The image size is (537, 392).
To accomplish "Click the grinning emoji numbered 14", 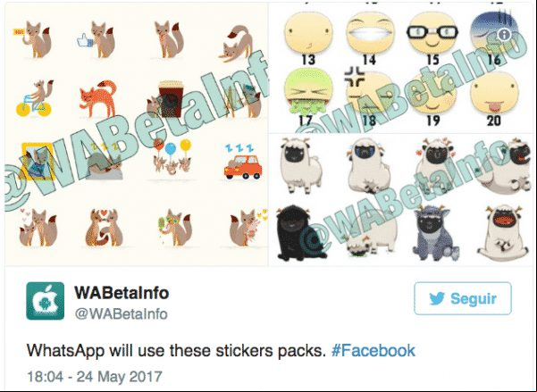I will [370, 33].
